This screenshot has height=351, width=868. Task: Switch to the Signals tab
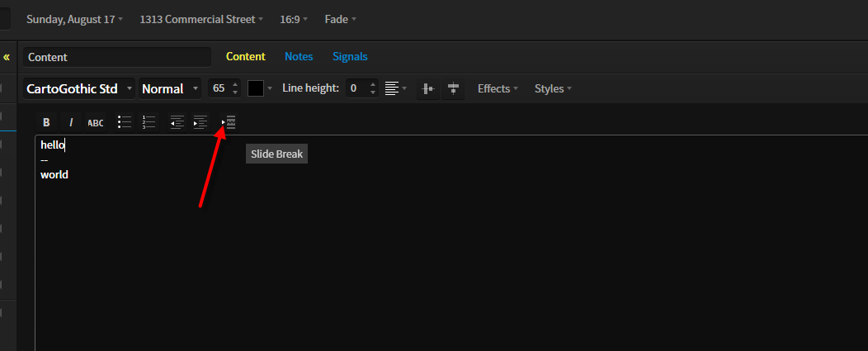tap(350, 56)
